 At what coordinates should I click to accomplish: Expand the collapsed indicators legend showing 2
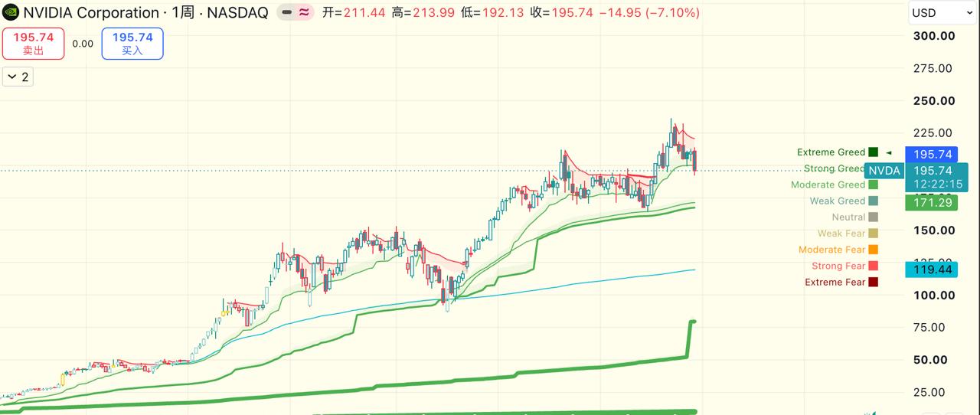click(x=18, y=77)
